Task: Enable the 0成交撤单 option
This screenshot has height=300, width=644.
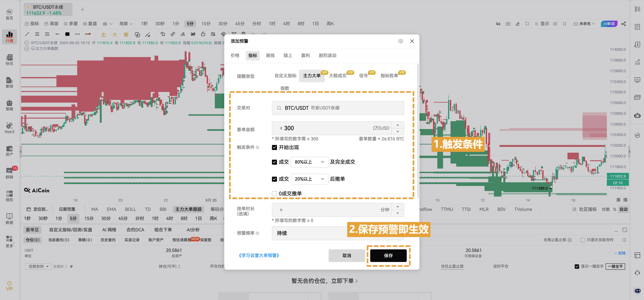Action: [274, 193]
